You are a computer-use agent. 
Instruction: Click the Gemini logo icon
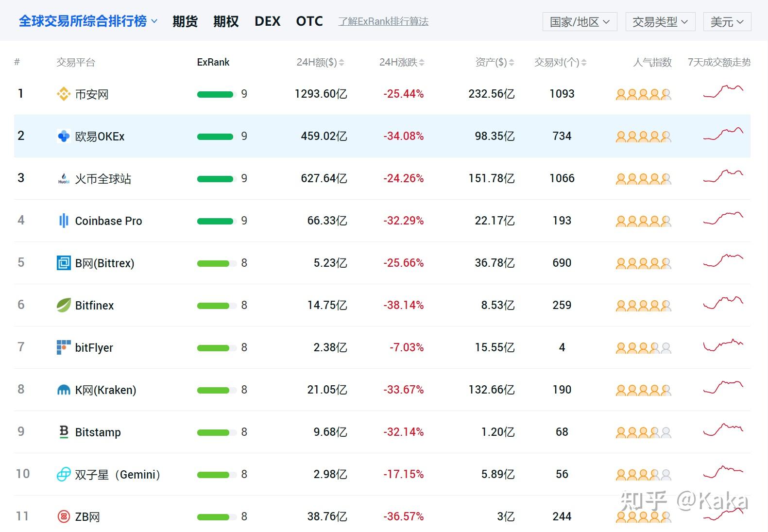64,474
